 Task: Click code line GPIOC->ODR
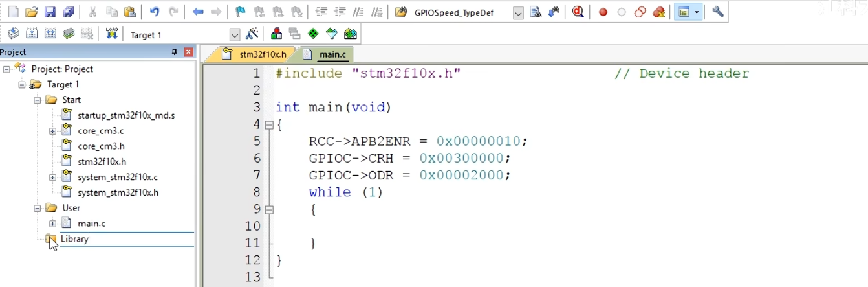click(409, 175)
